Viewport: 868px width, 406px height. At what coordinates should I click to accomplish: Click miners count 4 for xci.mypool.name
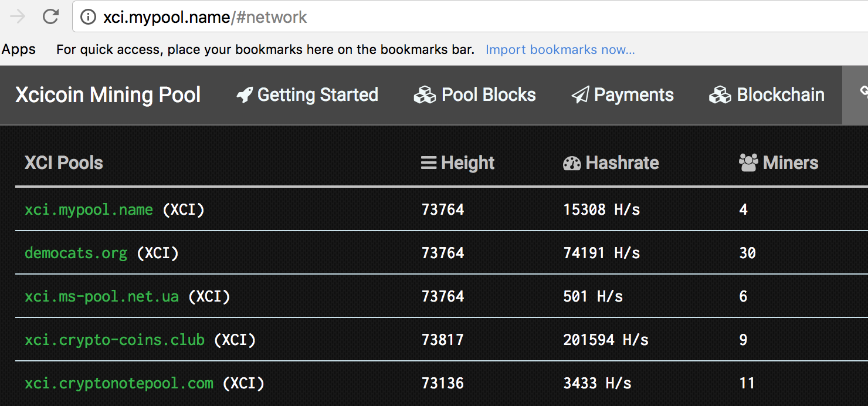click(743, 209)
